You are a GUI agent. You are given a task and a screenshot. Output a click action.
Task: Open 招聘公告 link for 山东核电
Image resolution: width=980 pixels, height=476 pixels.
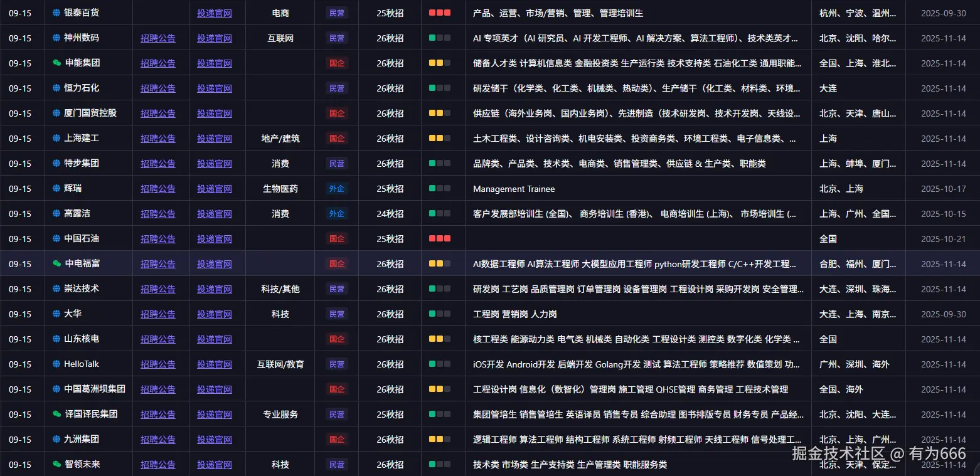tap(158, 339)
